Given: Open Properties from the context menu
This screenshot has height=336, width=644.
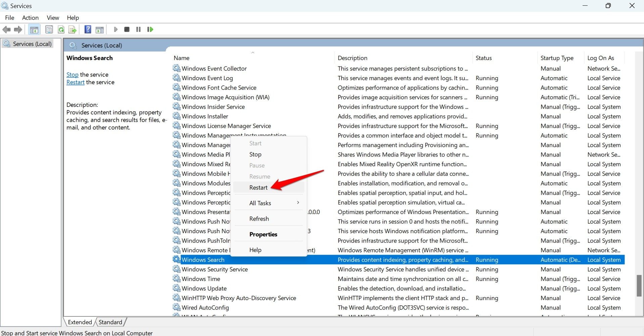Looking at the screenshot, I should tap(268, 234).
